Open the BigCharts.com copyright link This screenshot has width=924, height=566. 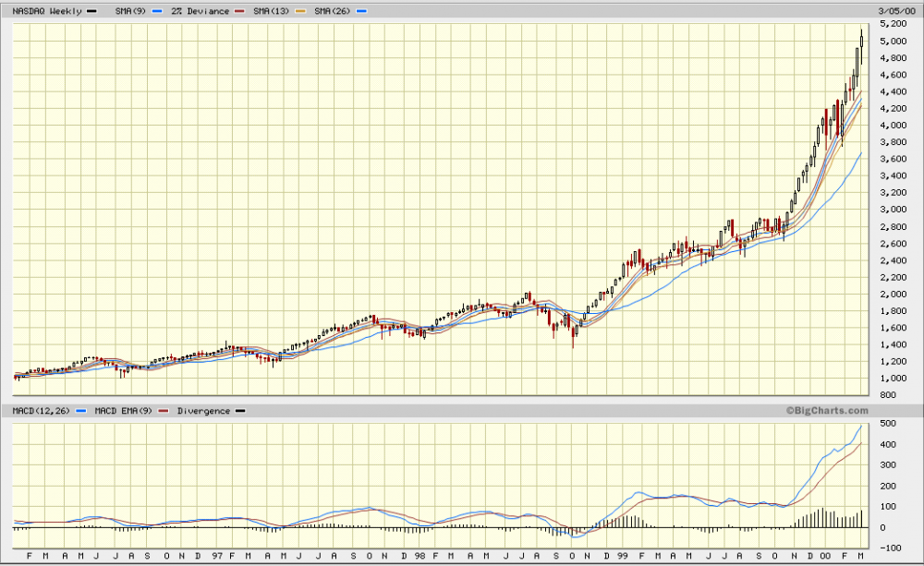pyautogui.click(x=827, y=411)
